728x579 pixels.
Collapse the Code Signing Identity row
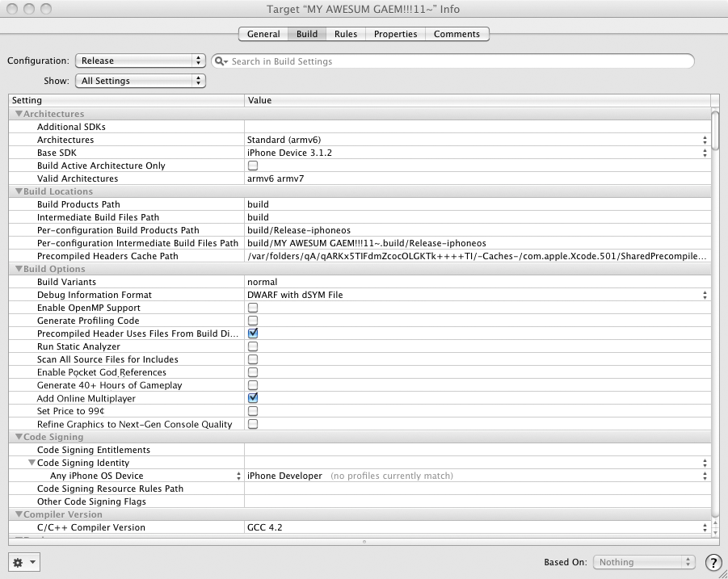[32, 463]
